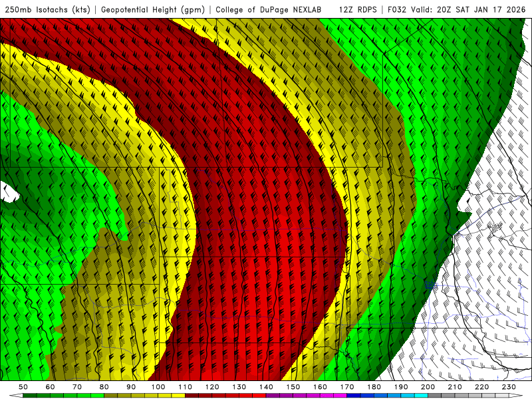Click the "Geopotential Height (gpm)" header label
The image size is (532, 399).
pos(153,10)
